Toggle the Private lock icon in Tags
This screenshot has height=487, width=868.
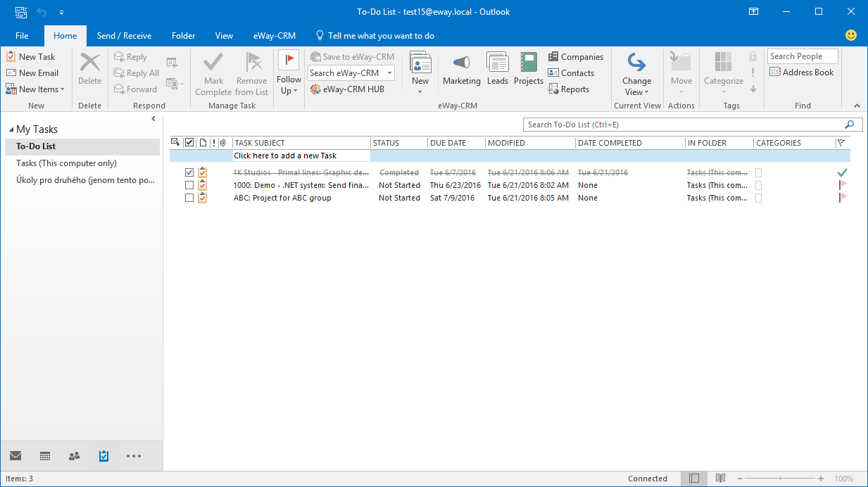click(x=753, y=56)
